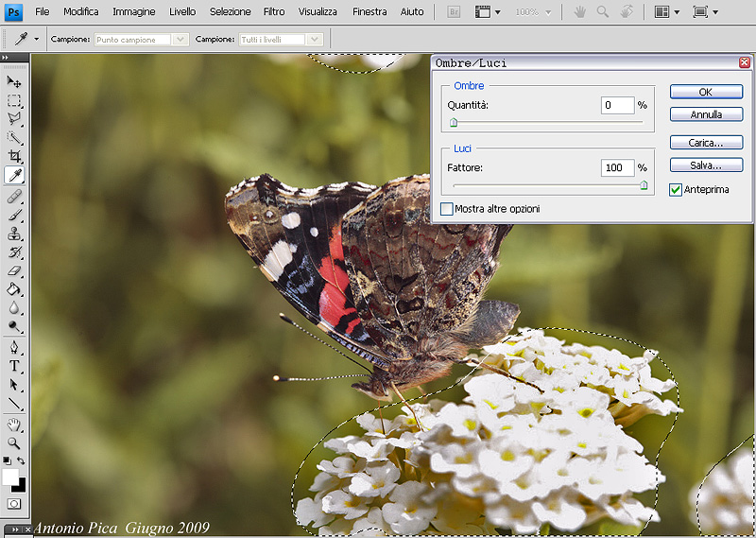This screenshot has width=756, height=538.
Task: Select the Zoom magnifier tool in toolbox
Action: pos(14,443)
